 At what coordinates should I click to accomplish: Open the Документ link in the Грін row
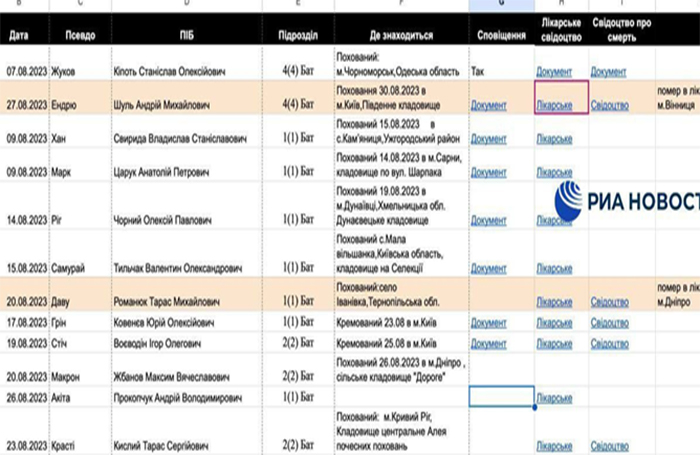pos(488,323)
